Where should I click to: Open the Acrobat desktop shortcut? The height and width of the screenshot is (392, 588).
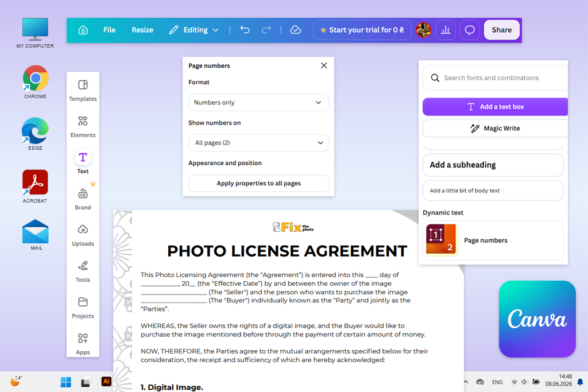click(x=35, y=187)
